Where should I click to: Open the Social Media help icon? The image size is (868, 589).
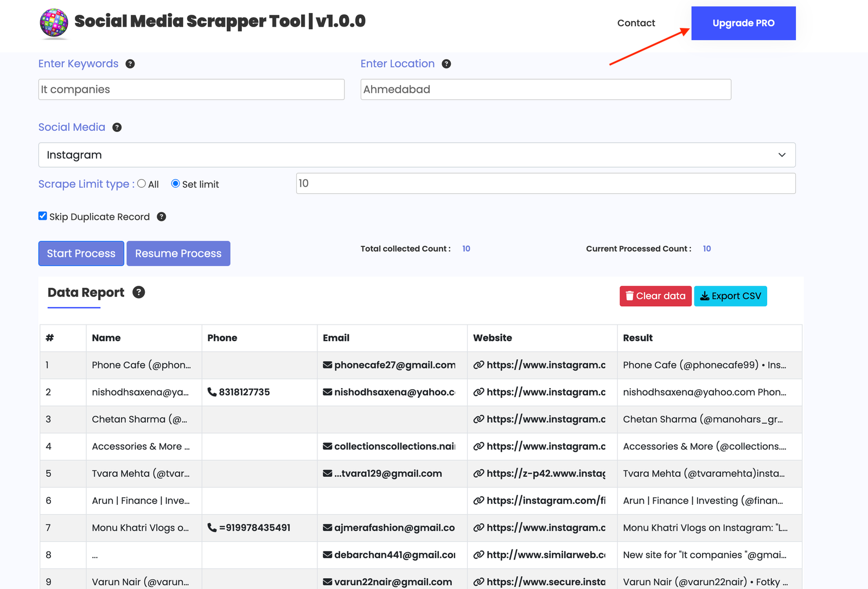(x=117, y=128)
